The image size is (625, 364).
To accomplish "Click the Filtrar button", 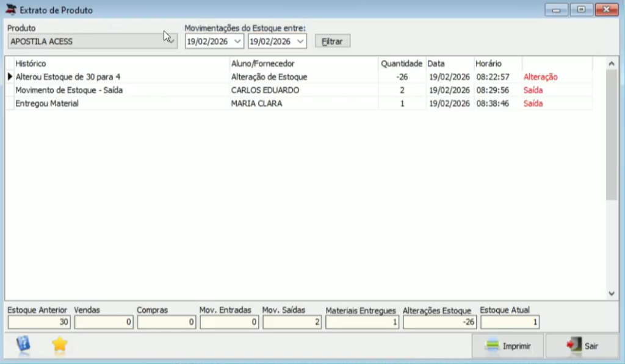I will (x=333, y=41).
